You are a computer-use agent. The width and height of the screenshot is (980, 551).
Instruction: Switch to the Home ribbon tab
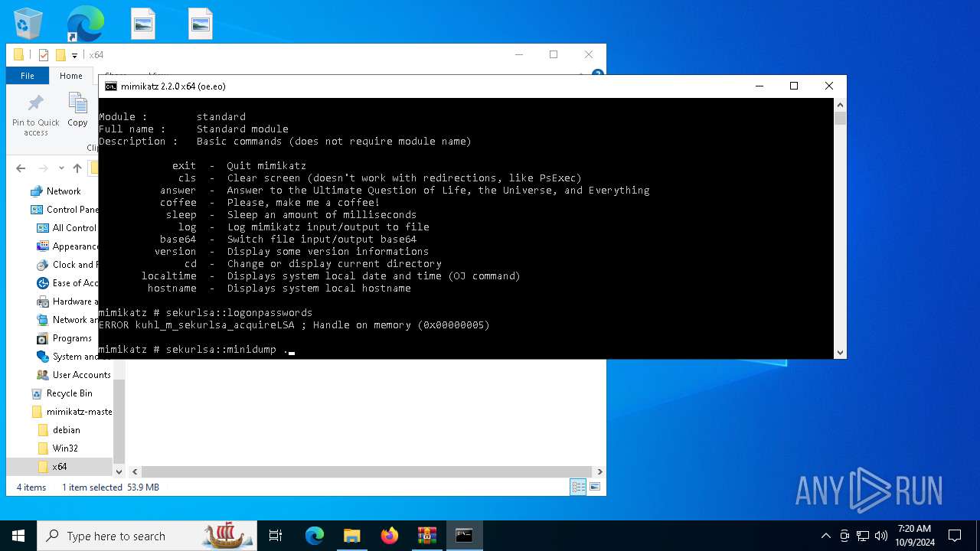pyautogui.click(x=70, y=76)
